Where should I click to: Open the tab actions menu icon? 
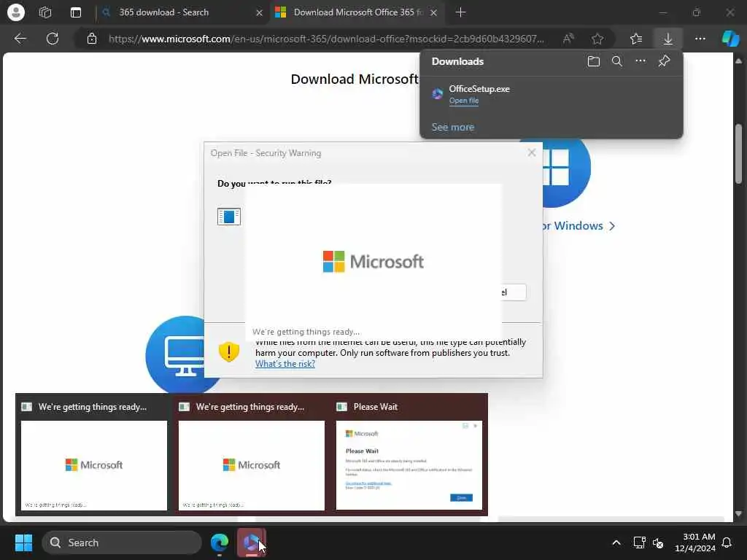76,12
